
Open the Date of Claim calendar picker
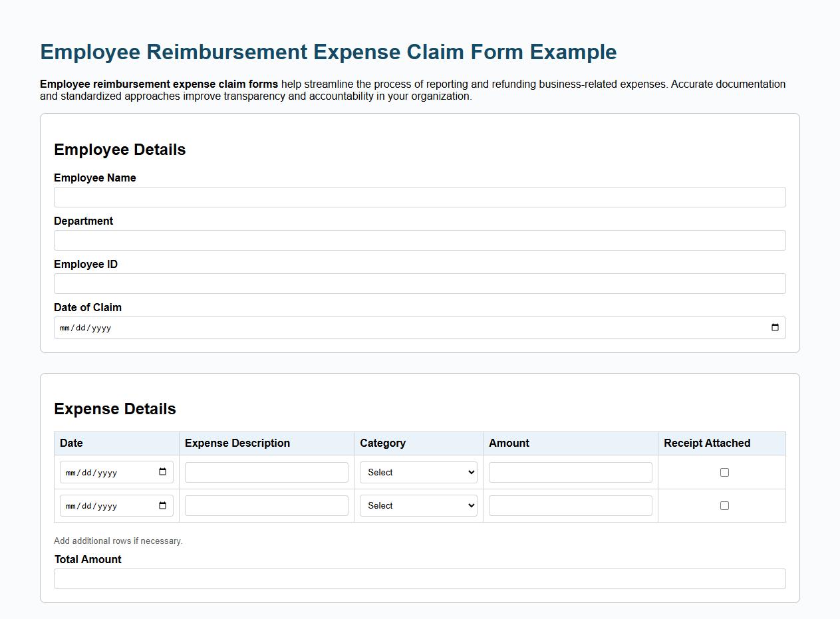773,327
